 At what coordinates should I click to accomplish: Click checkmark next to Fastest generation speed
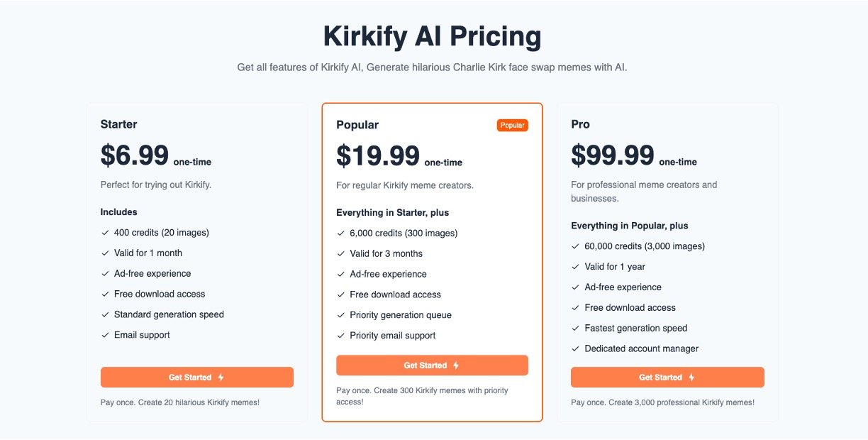coord(576,328)
